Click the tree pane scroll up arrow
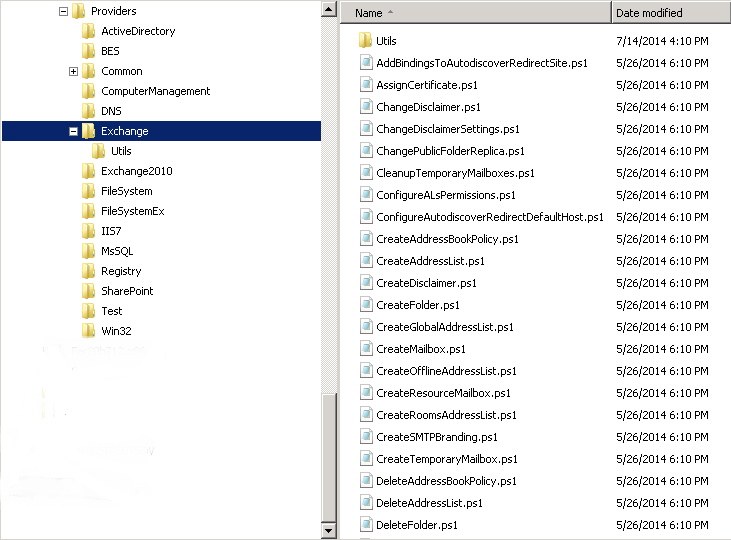731x540 pixels. coord(329,9)
